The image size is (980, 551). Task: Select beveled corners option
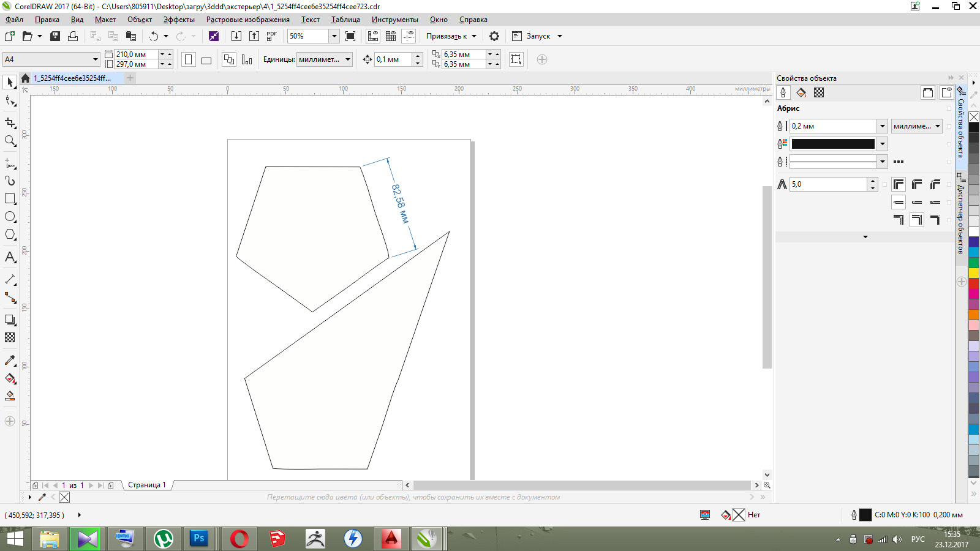[x=935, y=184]
